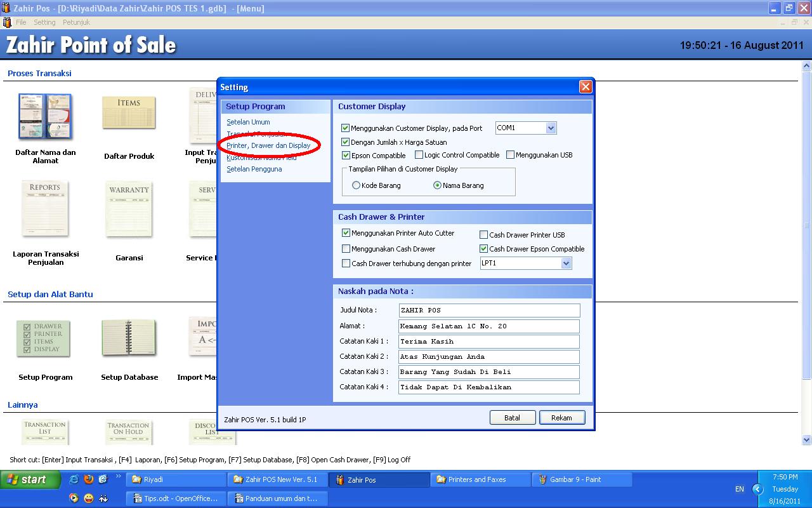Viewport: 812px width, 508px height.
Task: Select the Nama Barang radio button
Action: 437,185
